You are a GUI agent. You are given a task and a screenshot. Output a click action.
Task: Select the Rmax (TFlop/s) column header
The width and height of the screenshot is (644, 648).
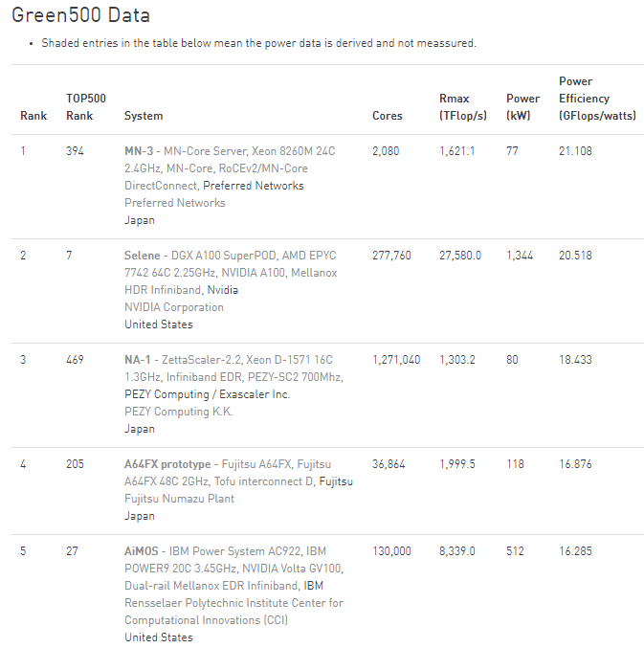(x=462, y=107)
